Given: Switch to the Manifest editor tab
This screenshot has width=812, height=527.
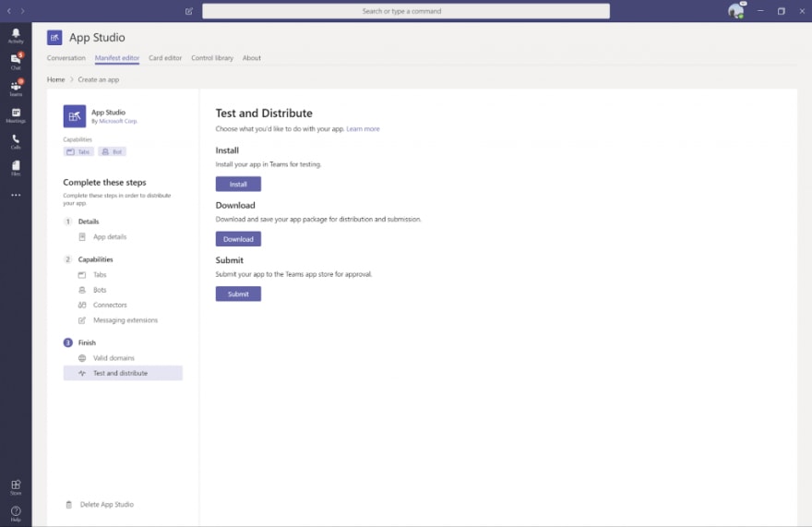Looking at the screenshot, I should point(117,58).
